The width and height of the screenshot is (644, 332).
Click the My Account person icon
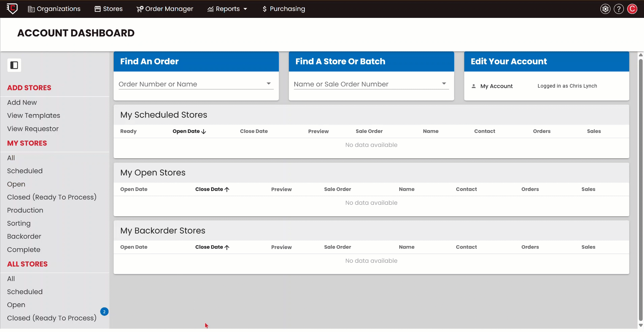click(474, 86)
